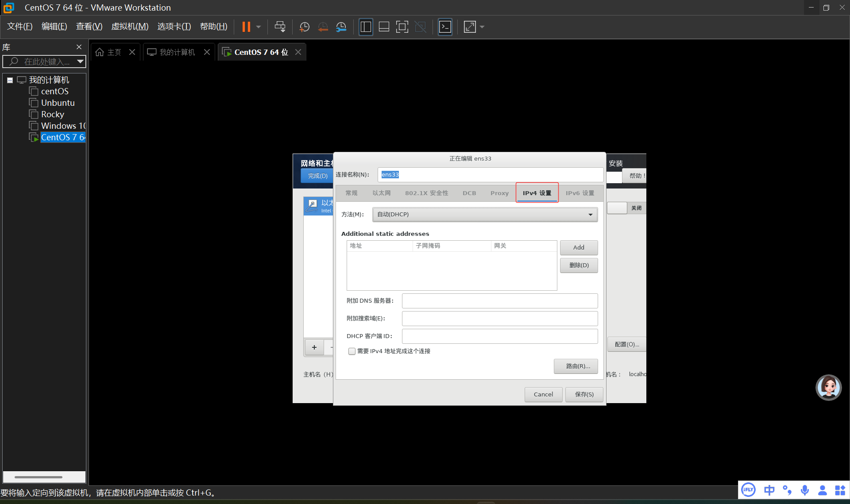Close the CentOS 7 64 位 tab
850x504 pixels.
tap(298, 52)
